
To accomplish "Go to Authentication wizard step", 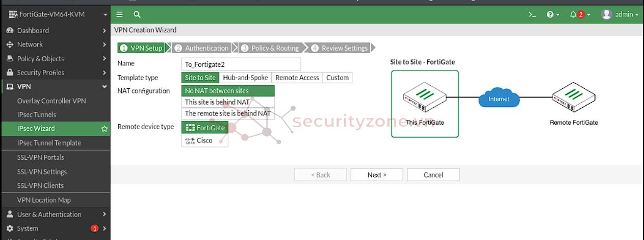I will pos(201,48).
